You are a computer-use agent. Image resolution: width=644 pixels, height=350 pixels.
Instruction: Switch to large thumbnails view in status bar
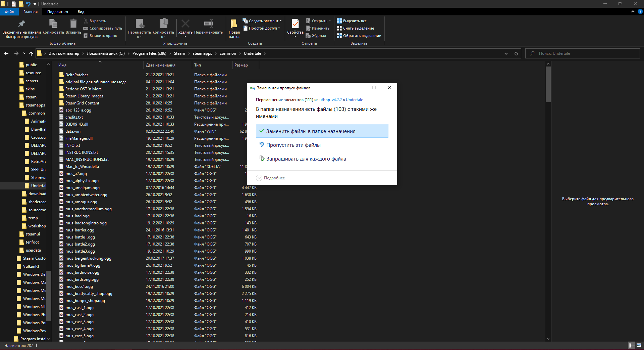[x=639, y=345]
